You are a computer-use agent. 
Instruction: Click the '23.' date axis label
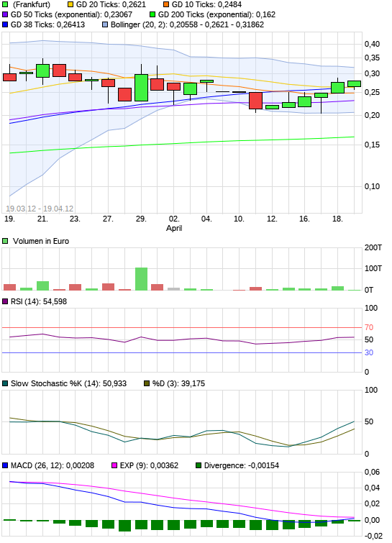click(75, 219)
